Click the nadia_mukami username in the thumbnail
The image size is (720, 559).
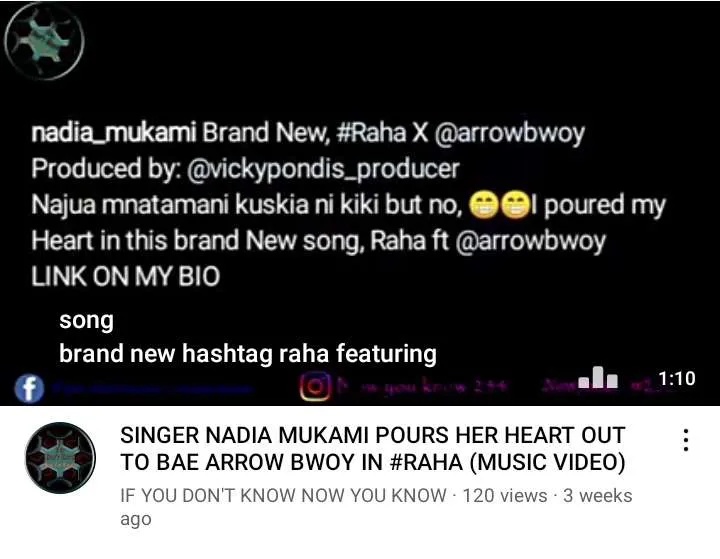tap(114, 133)
